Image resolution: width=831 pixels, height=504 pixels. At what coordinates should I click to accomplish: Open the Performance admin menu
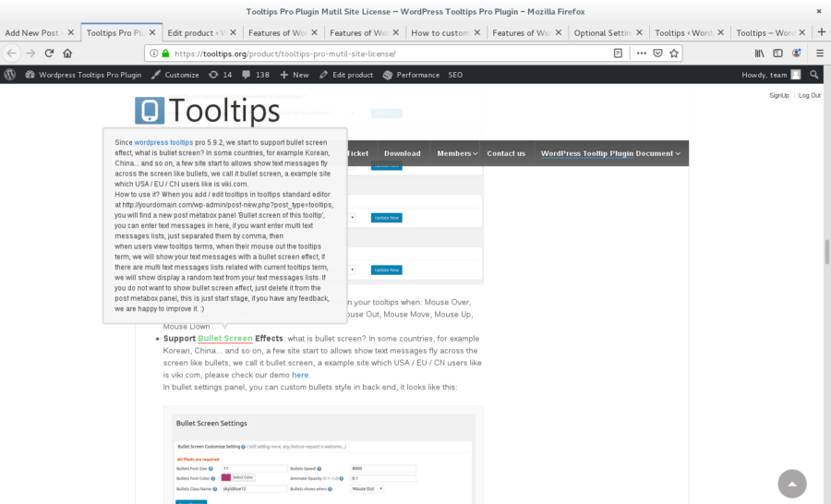pyautogui.click(x=411, y=75)
